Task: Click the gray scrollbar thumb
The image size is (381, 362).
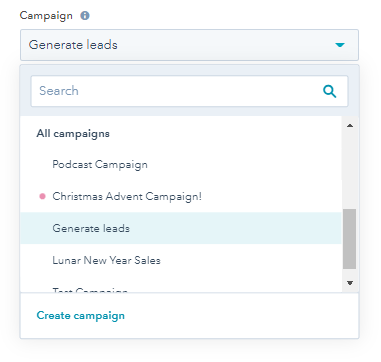Action: point(350,239)
